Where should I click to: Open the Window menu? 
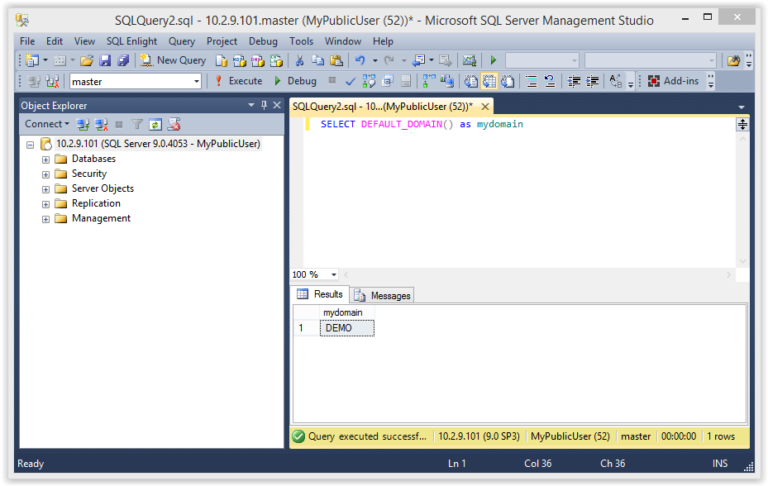click(x=343, y=41)
